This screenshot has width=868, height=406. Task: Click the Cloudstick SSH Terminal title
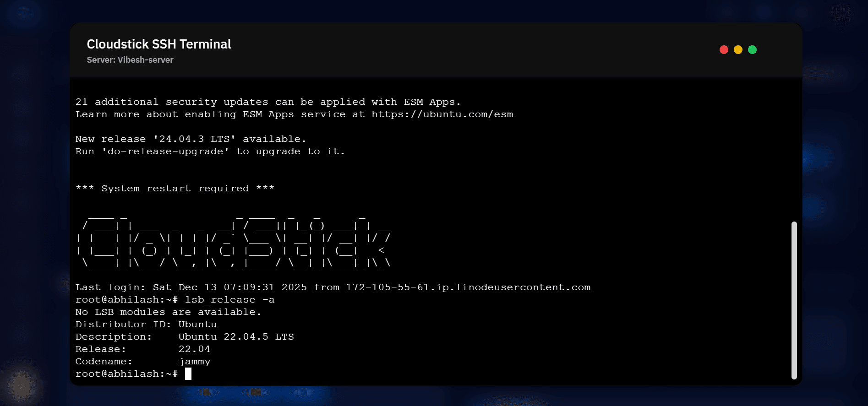(159, 44)
